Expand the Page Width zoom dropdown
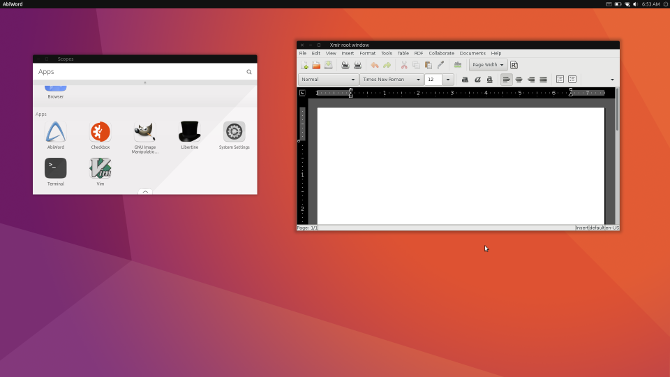 click(488, 65)
